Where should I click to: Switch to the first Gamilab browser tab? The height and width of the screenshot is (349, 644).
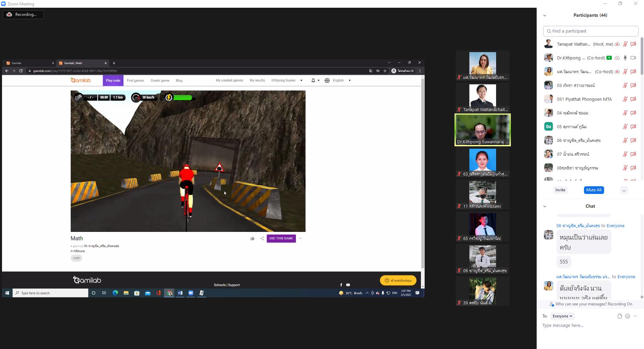pyautogui.click(x=30, y=63)
